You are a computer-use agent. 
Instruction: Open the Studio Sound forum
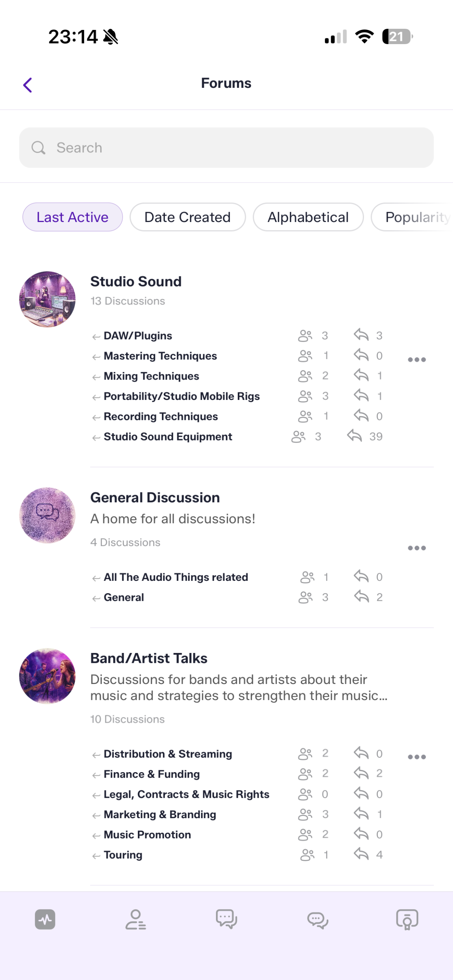pyautogui.click(x=136, y=281)
